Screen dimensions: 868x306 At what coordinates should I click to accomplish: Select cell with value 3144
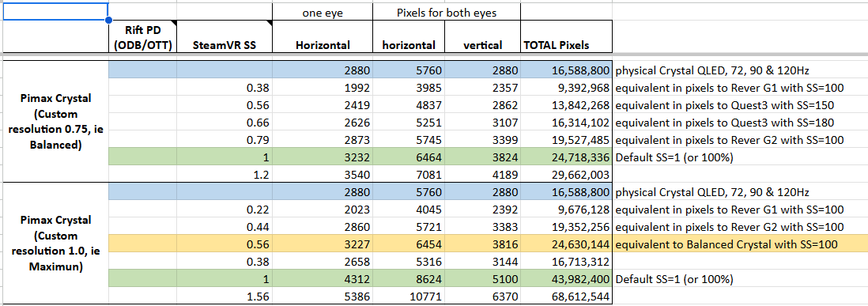coord(483,262)
